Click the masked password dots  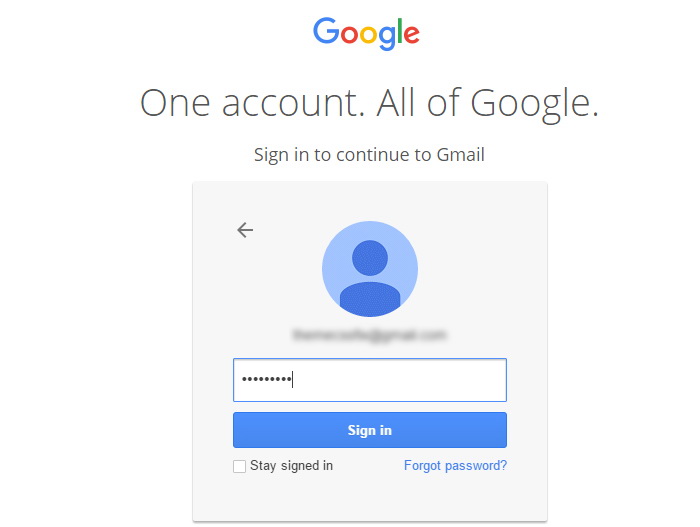point(264,380)
